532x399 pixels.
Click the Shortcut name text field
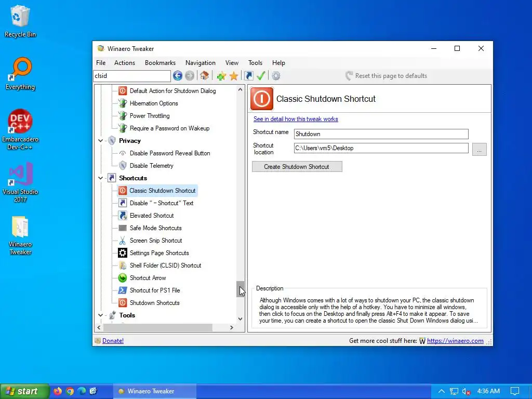381,134
